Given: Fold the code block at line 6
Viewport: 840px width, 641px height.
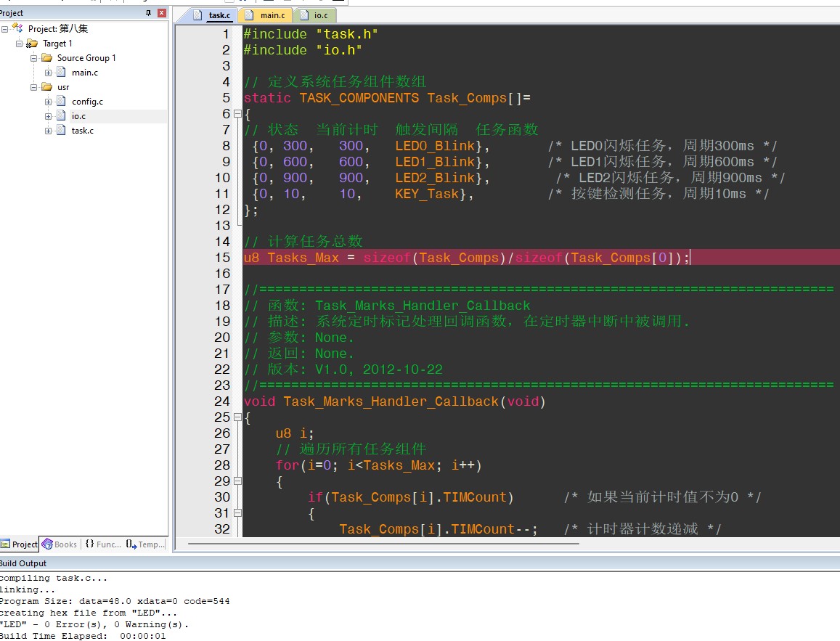Looking at the screenshot, I should pos(237,114).
